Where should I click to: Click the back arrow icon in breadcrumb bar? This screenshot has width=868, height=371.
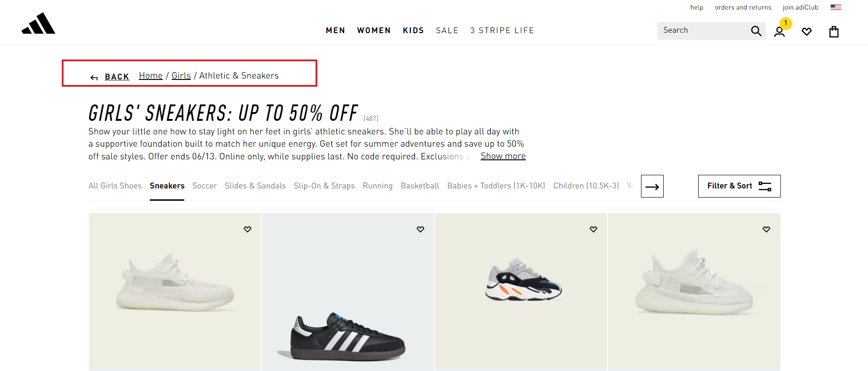tap(94, 77)
